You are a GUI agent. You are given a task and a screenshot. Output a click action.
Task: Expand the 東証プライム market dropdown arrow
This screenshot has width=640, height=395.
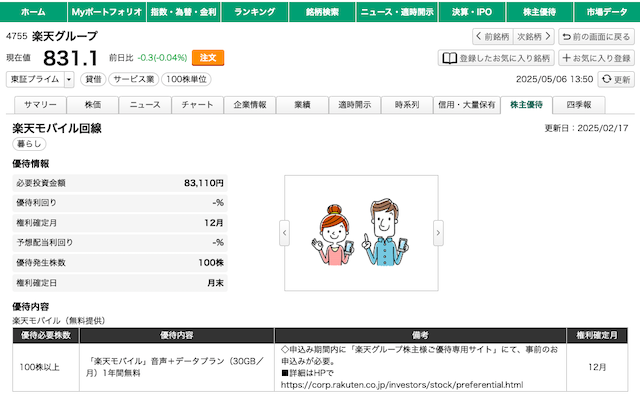click(69, 79)
